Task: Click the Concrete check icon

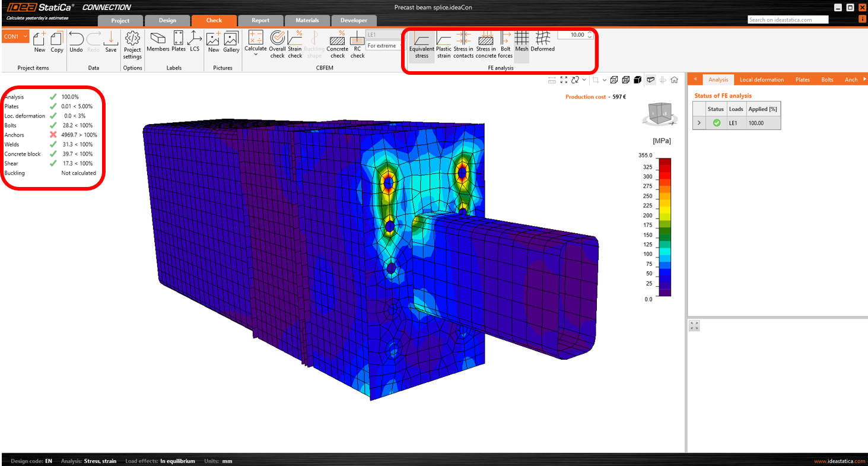Action: pos(337,44)
